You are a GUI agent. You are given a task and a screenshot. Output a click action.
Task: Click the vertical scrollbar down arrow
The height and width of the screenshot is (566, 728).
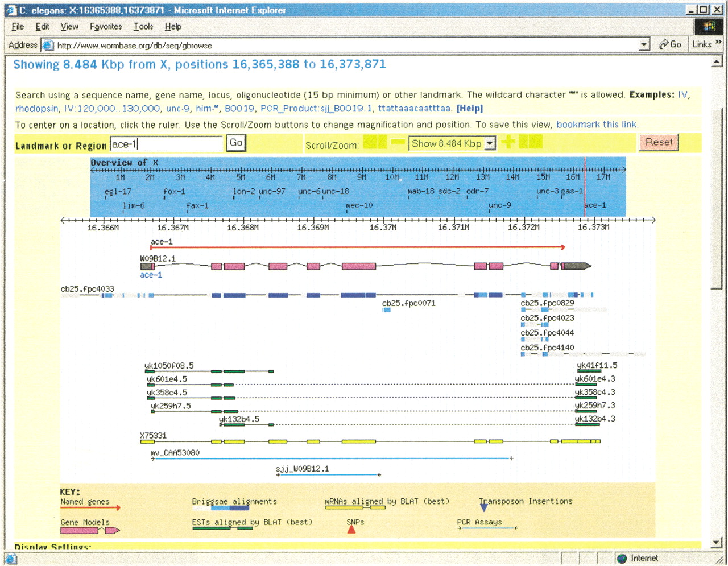click(717, 543)
